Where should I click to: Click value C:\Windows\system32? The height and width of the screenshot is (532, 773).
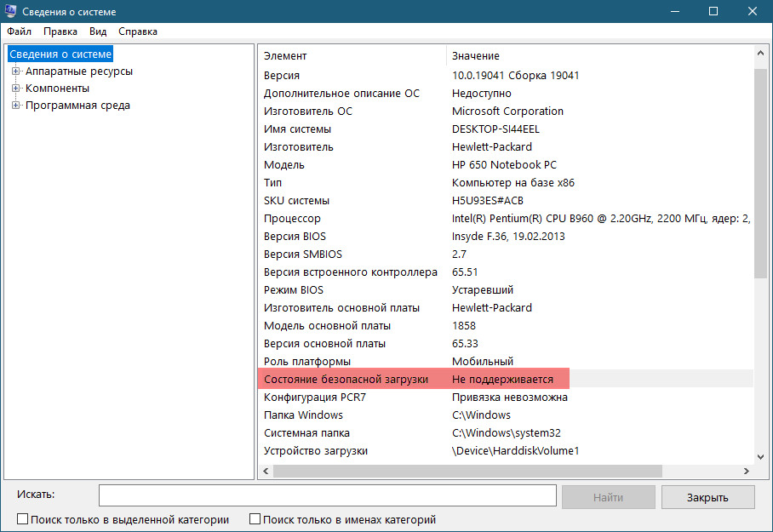click(x=507, y=433)
